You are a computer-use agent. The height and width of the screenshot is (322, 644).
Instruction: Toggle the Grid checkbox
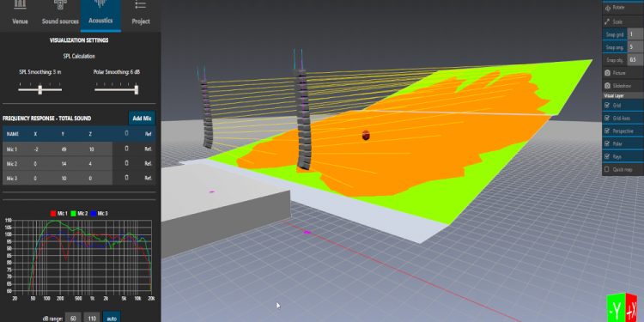pos(607,105)
